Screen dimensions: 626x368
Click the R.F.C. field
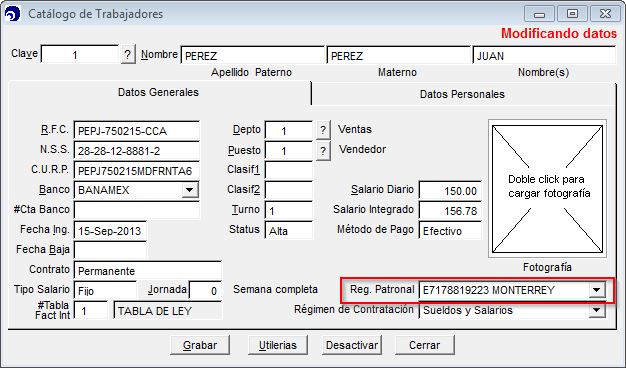tap(137, 131)
